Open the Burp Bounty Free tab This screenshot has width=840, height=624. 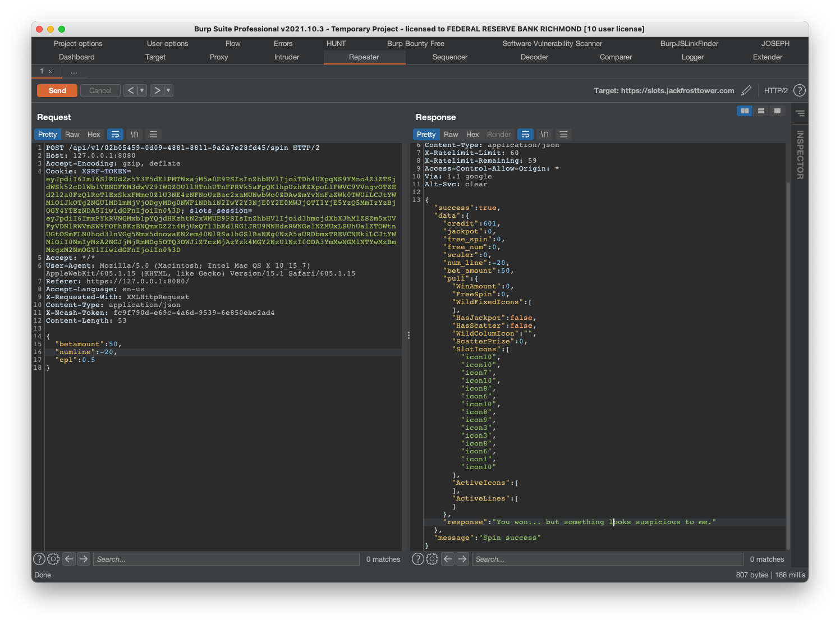point(416,43)
